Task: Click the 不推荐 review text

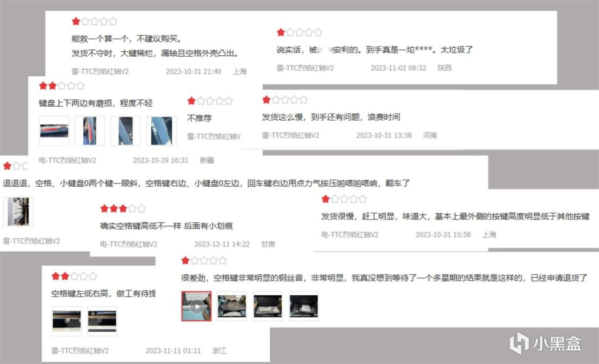Action: pos(200,118)
